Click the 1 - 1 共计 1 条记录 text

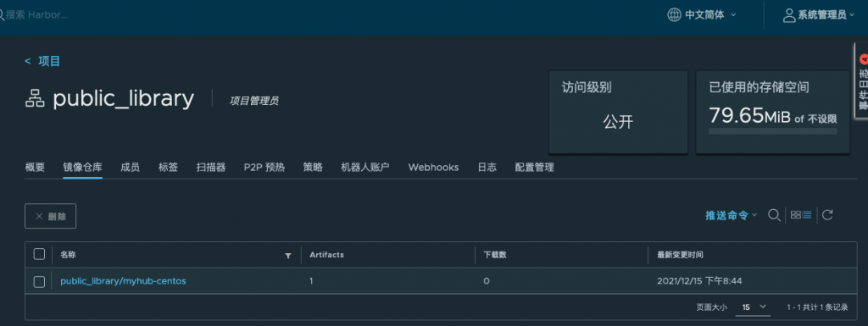point(817,307)
